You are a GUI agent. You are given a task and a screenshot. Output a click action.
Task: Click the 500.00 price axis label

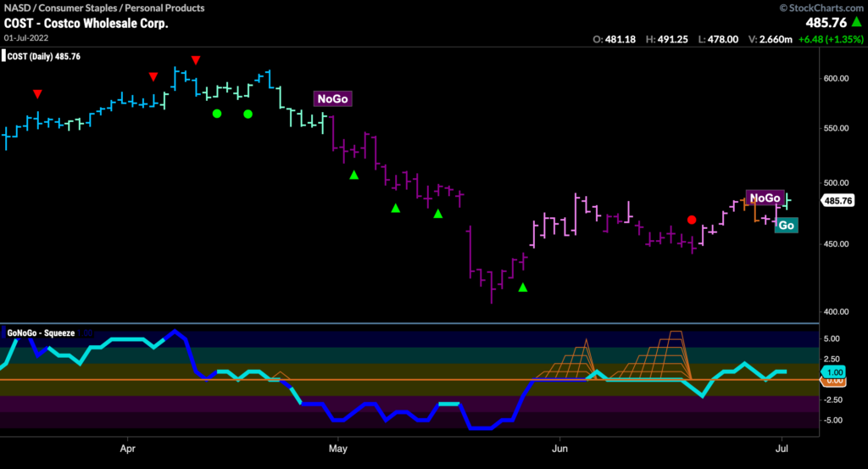click(836, 182)
